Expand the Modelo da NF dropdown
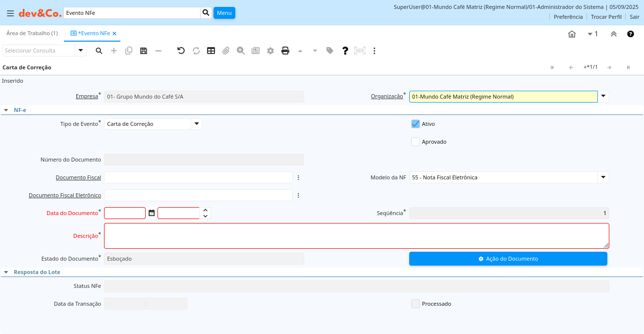This screenshot has height=334, width=644. point(603,177)
